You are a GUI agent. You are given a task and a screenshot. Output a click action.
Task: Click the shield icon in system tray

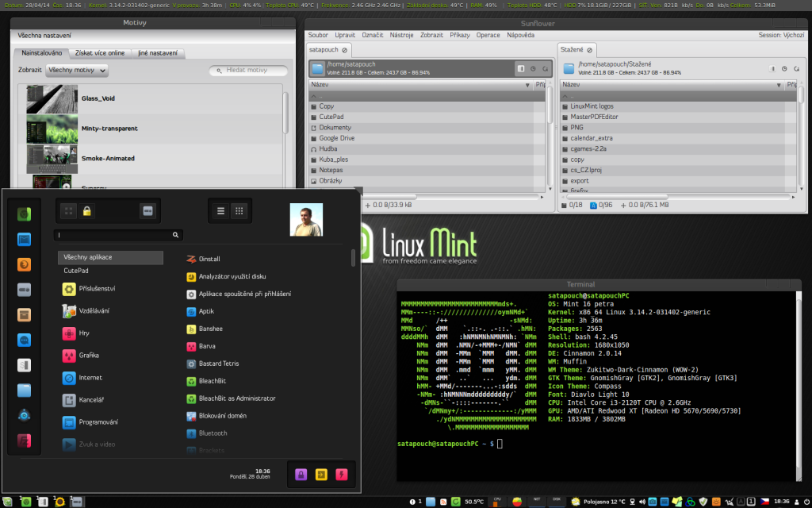[703, 502]
